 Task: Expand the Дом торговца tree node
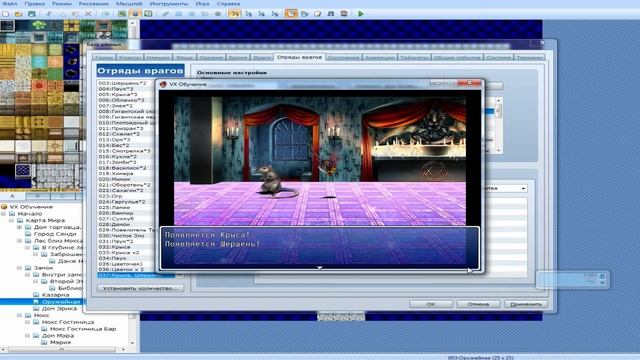tap(20, 227)
